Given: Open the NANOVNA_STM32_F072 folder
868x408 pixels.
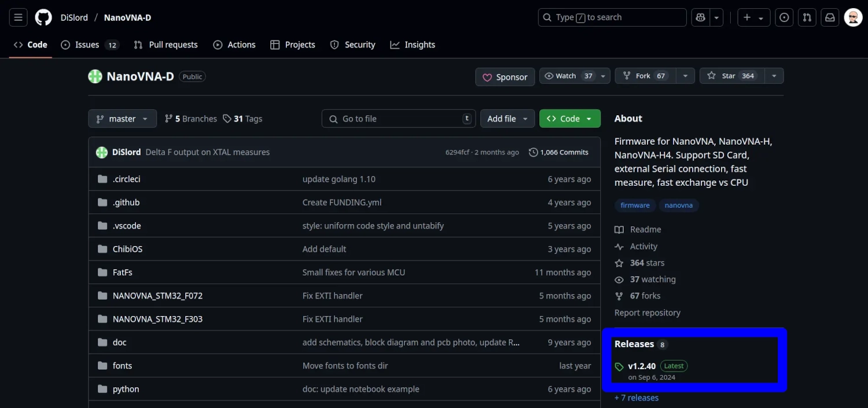Looking at the screenshot, I should click(x=157, y=296).
